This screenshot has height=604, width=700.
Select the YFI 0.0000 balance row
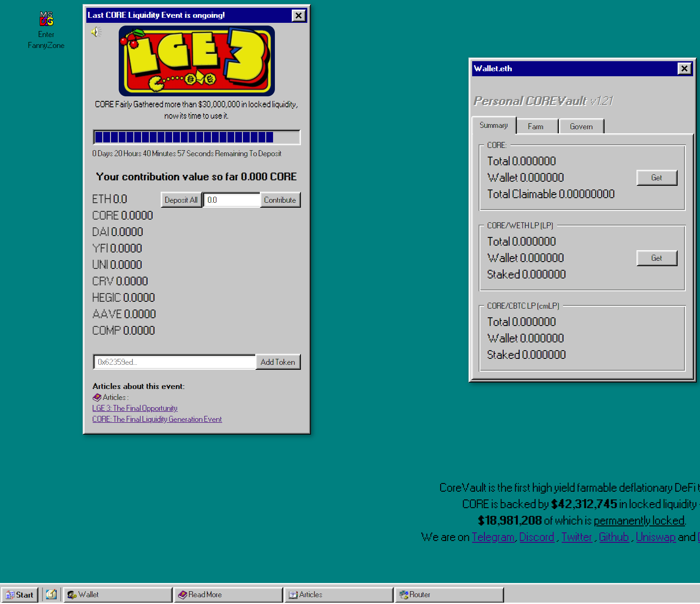117,248
